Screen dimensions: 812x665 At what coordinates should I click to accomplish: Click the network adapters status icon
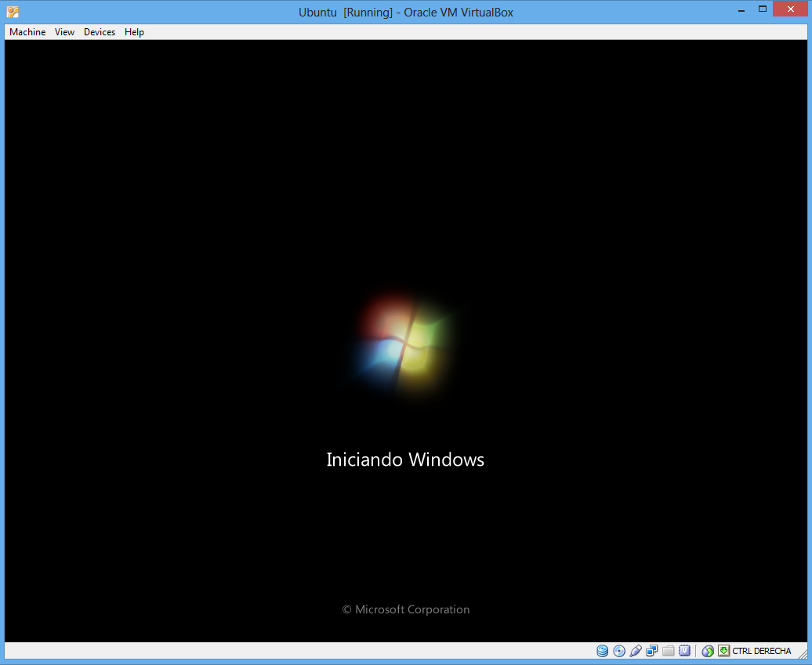652,651
